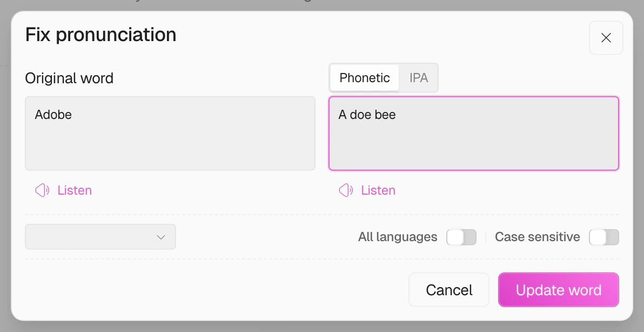Screen dimensions: 644x332
Task: Open the empty language selection dropdown
Action: click(100, 237)
